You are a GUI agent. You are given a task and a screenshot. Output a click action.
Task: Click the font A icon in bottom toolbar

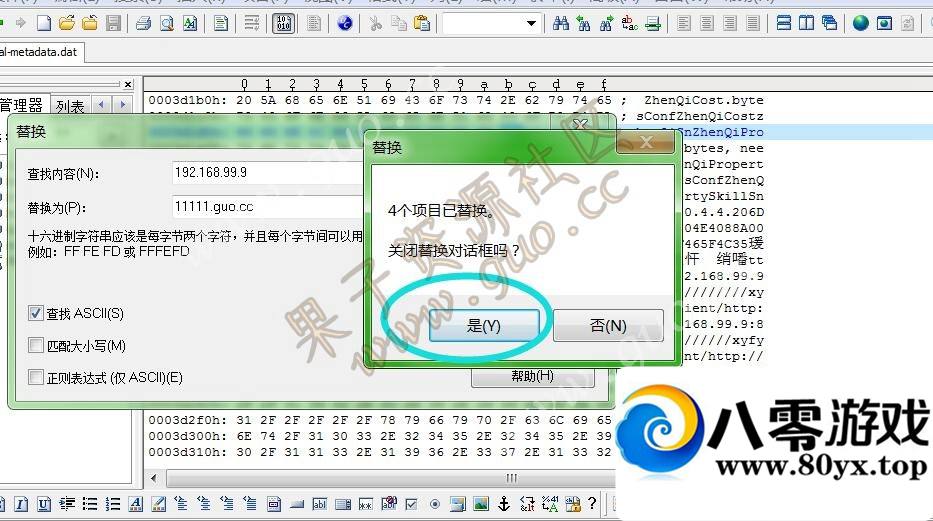(136, 504)
